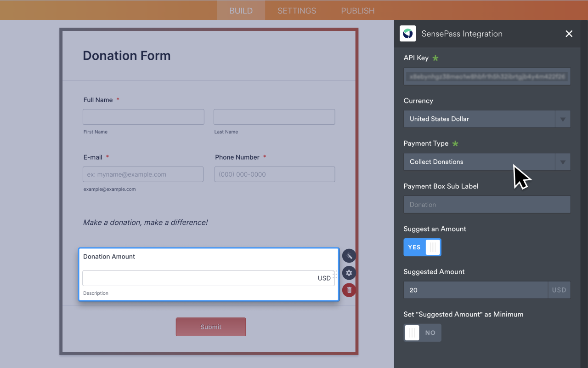
Task: Click the Currency dropdown arrow button
Action: 563,119
